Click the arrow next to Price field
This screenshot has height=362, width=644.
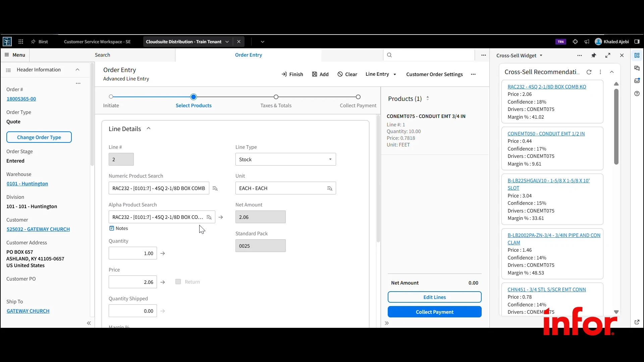click(x=163, y=282)
